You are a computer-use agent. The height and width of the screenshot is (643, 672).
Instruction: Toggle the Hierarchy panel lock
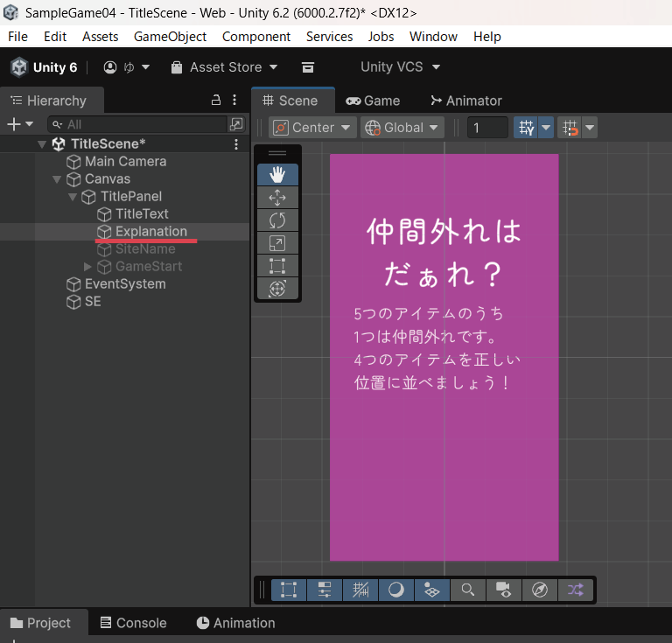[217, 100]
